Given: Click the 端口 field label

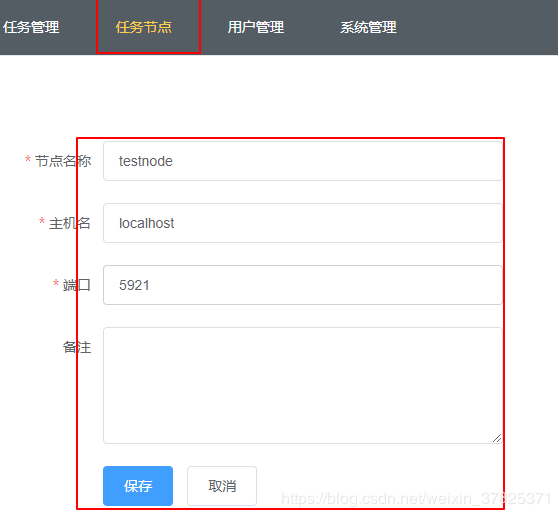Looking at the screenshot, I should tap(77, 285).
